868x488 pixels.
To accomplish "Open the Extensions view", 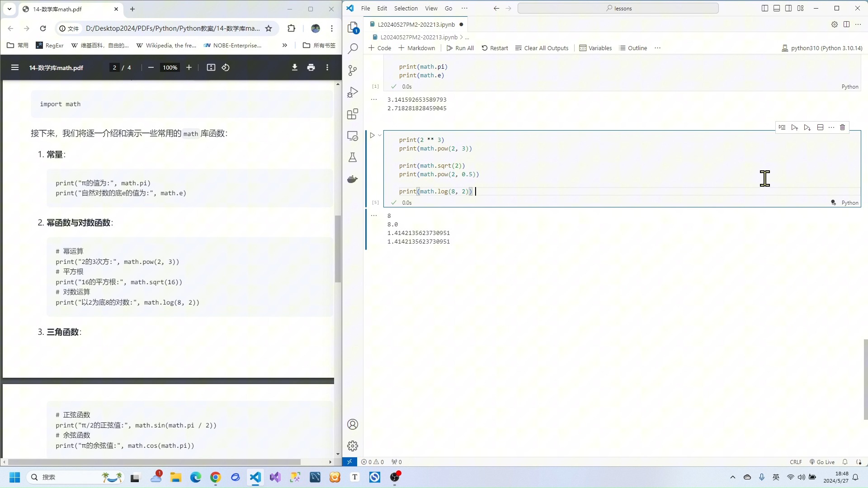I will [353, 114].
